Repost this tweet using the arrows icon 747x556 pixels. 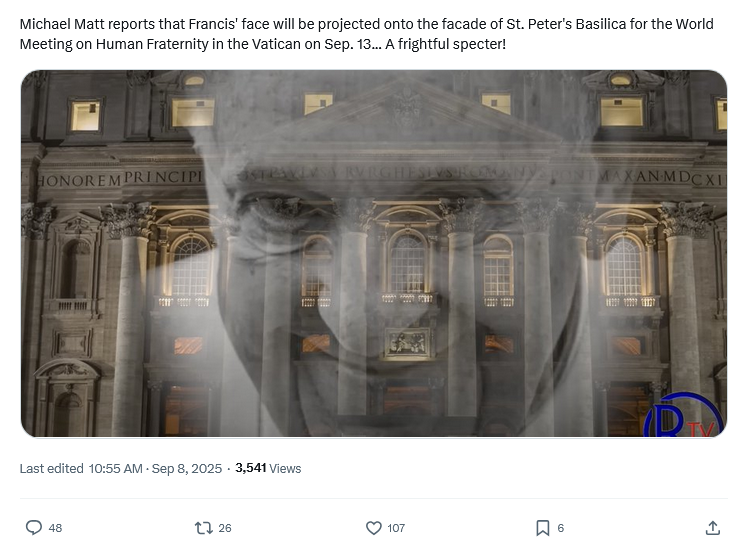click(x=203, y=527)
